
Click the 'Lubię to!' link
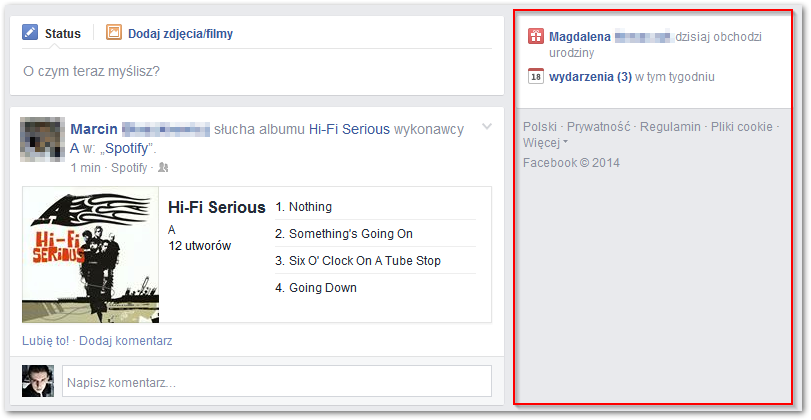46,341
